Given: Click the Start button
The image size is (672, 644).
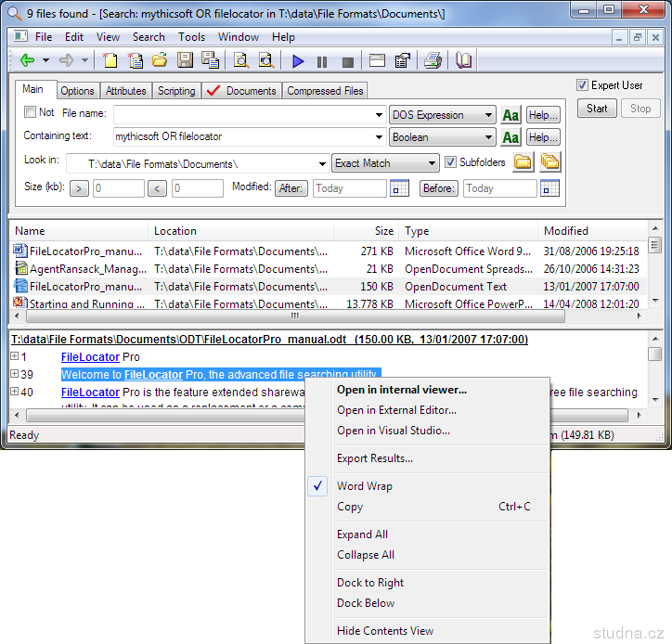Looking at the screenshot, I should [597, 109].
